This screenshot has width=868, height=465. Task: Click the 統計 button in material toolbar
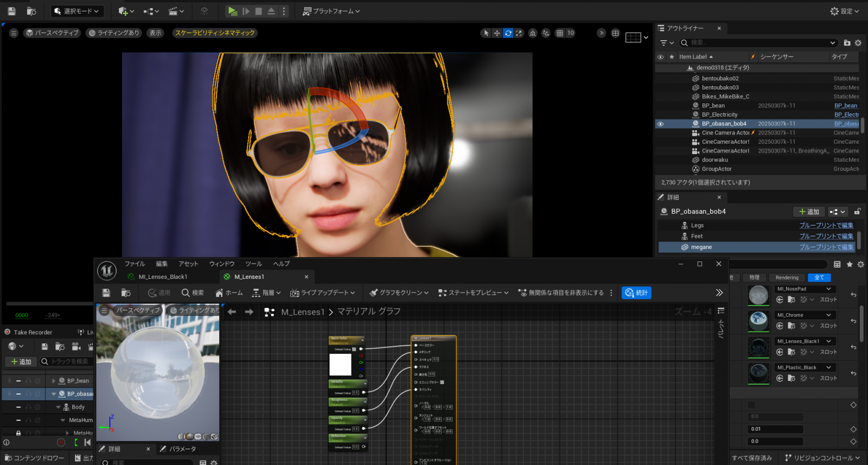[x=636, y=293]
